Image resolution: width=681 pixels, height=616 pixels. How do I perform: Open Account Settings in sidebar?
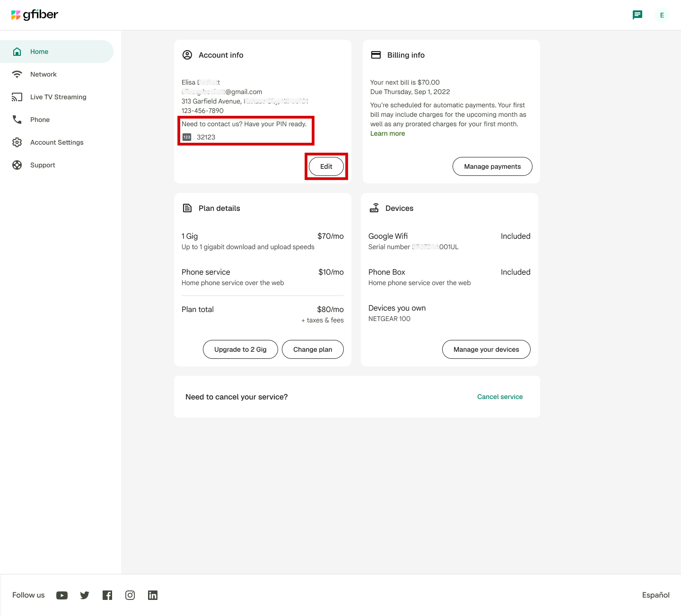click(57, 142)
